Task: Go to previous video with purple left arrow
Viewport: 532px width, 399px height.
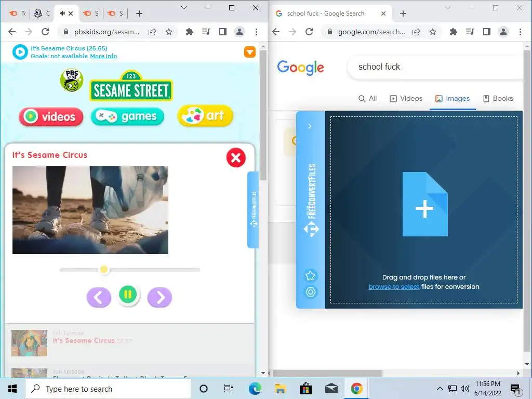Action: tap(99, 298)
